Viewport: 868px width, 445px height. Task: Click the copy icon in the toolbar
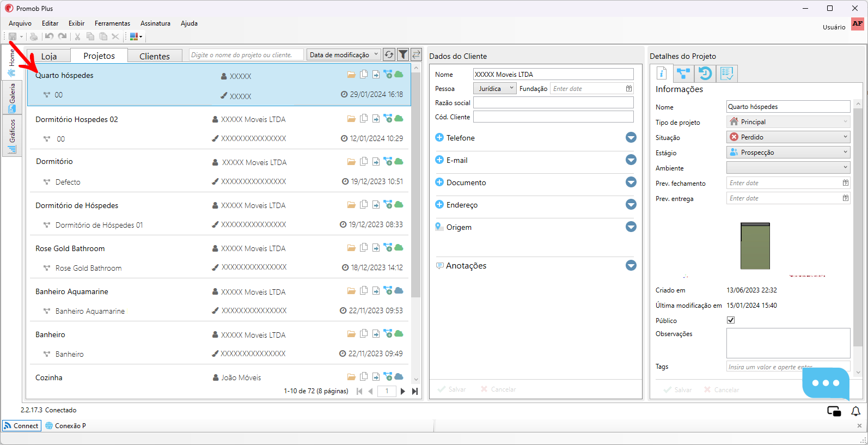coord(90,36)
